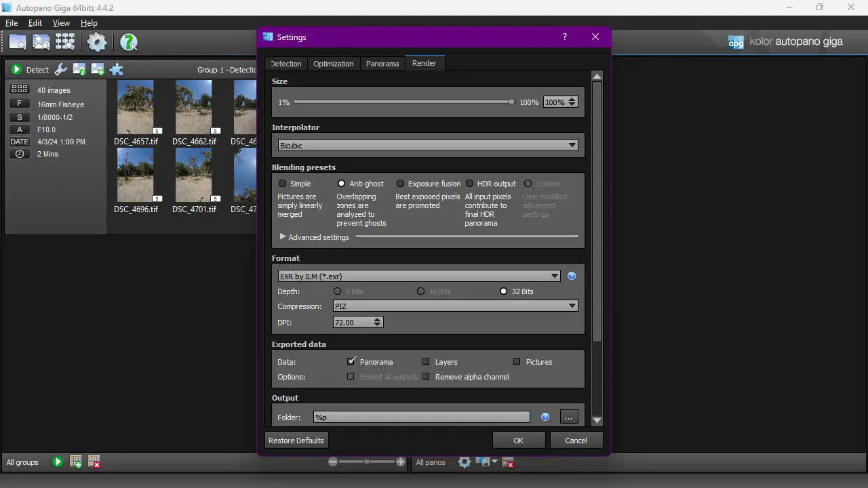Click the add group icon at bottom
This screenshot has height=488, width=868.
[76, 462]
